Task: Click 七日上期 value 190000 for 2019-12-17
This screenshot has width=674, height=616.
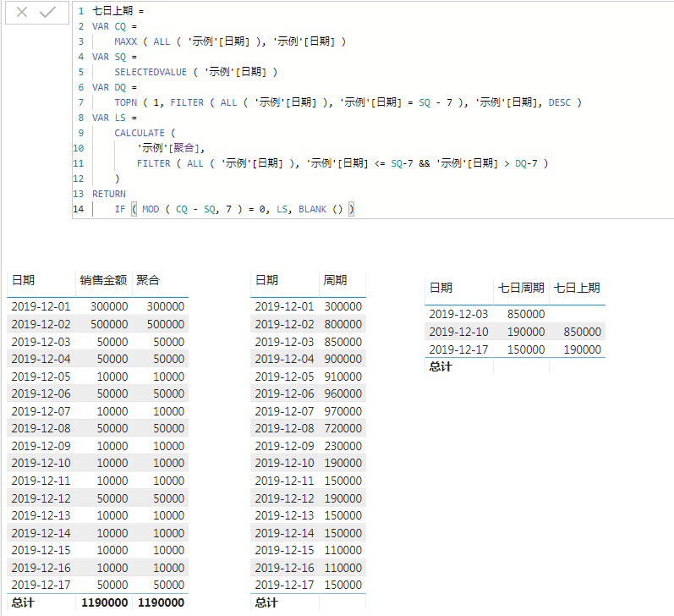Action: pyautogui.click(x=582, y=349)
